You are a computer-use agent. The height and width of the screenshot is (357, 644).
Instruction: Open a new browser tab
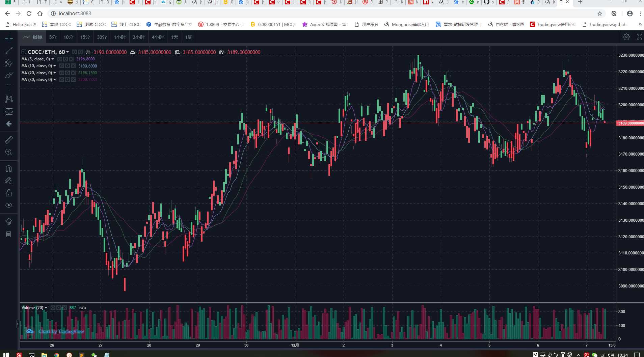(x=580, y=2)
